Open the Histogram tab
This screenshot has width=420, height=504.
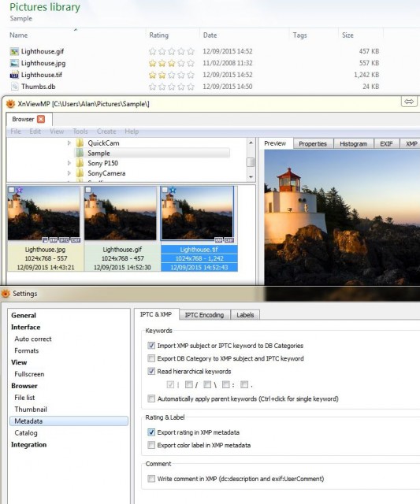tap(354, 143)
